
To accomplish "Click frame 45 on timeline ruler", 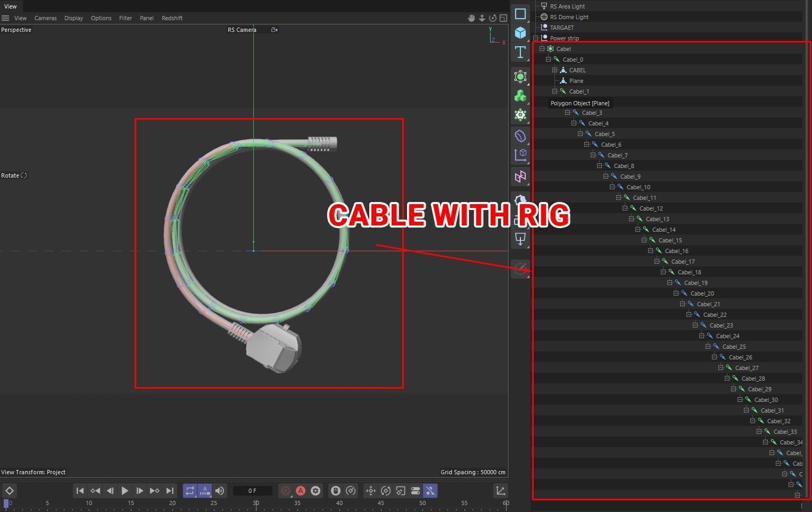I will [381, 503].
